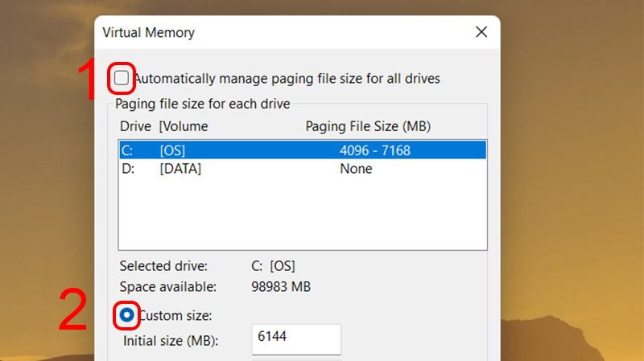Click the Initial size (MB) label

(x=170, y=341)
